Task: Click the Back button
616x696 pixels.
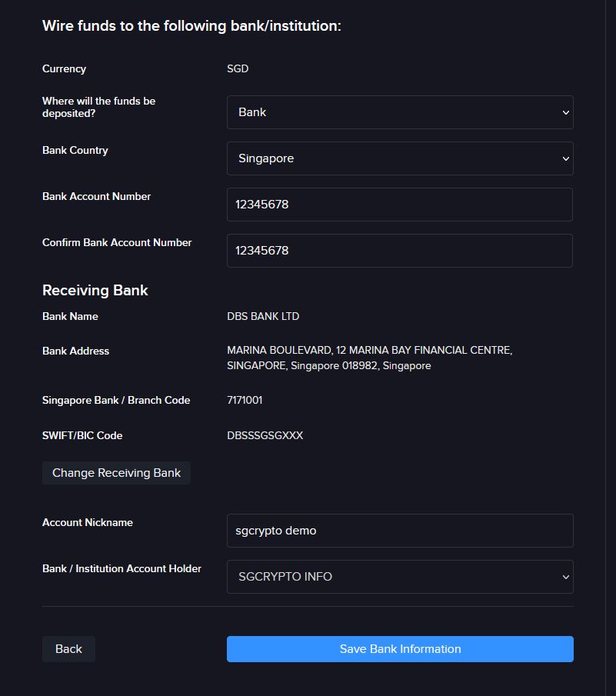Action: 68,649
